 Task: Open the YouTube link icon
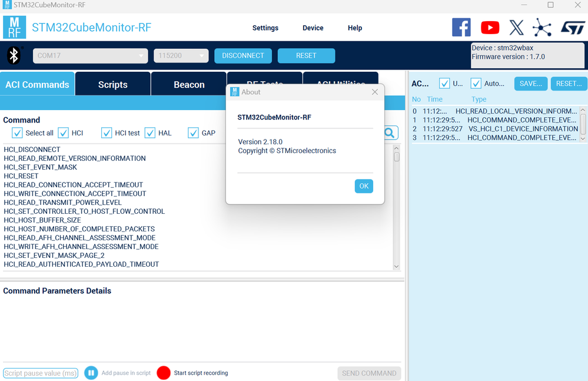(x=490, y=27)
